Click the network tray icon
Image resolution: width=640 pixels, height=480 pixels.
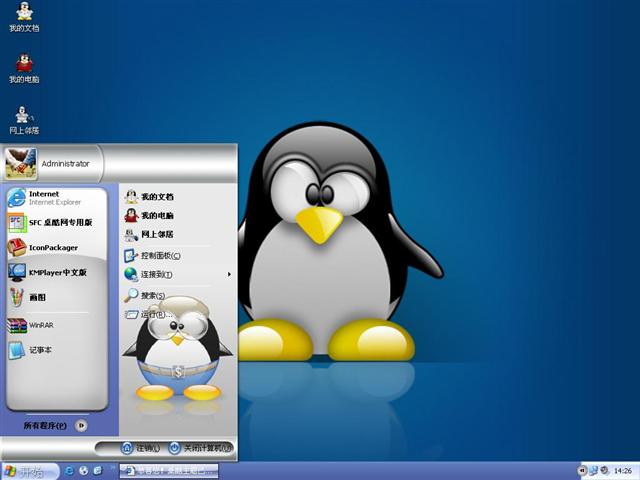coord(593,471)
